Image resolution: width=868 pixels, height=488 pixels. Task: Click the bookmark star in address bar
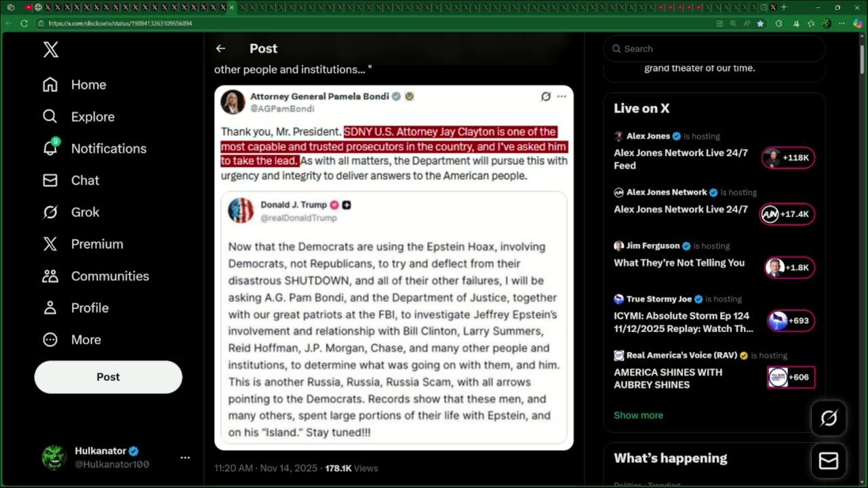[x=760, y=23]
